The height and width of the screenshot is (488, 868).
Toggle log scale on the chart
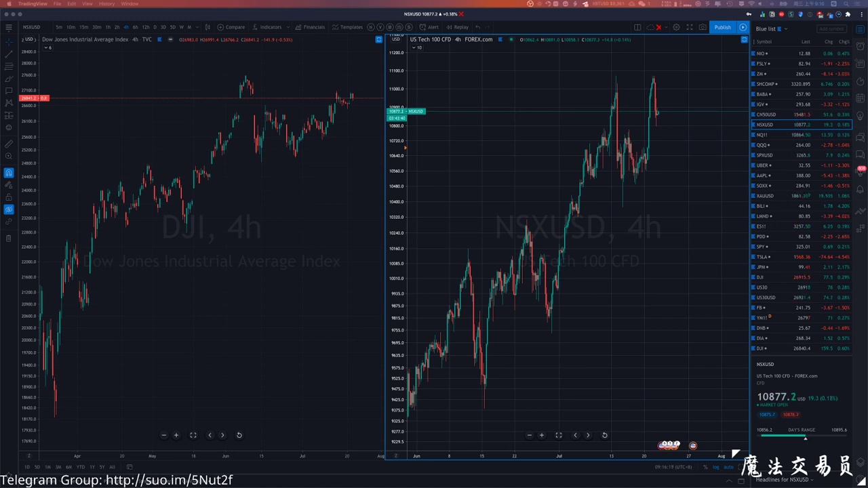[x=715, y=467]
